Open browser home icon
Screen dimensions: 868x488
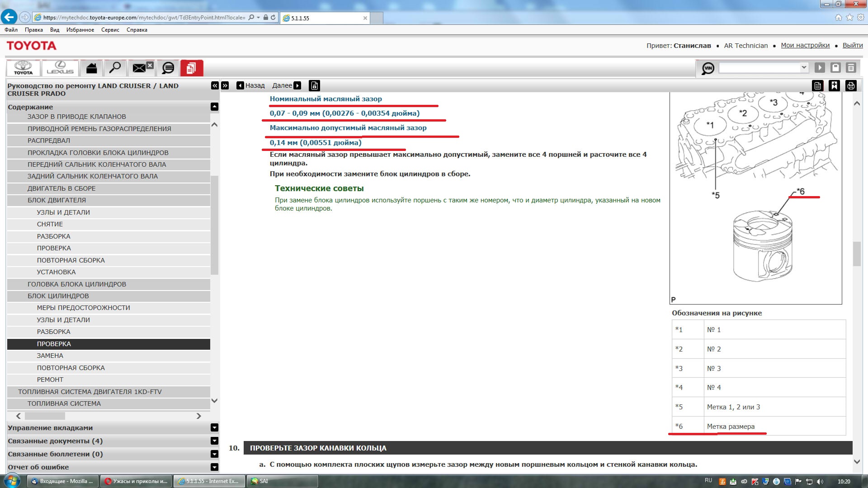click(839, 18)
